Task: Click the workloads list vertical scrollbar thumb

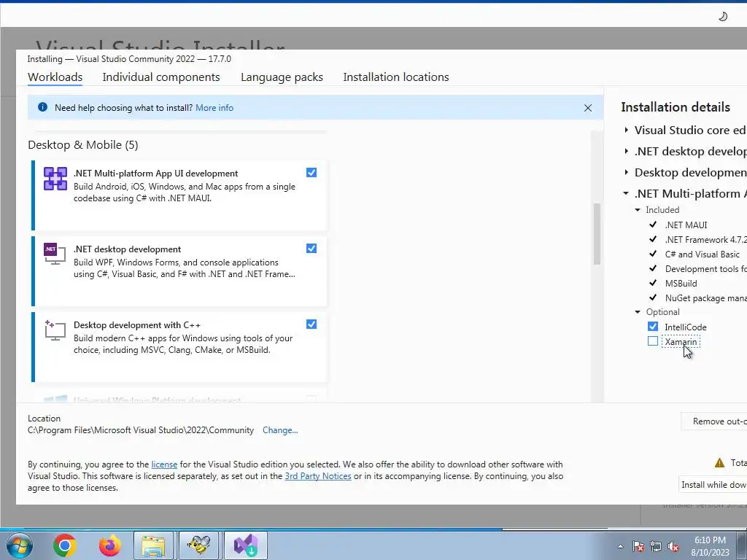Action: point(597,233)
